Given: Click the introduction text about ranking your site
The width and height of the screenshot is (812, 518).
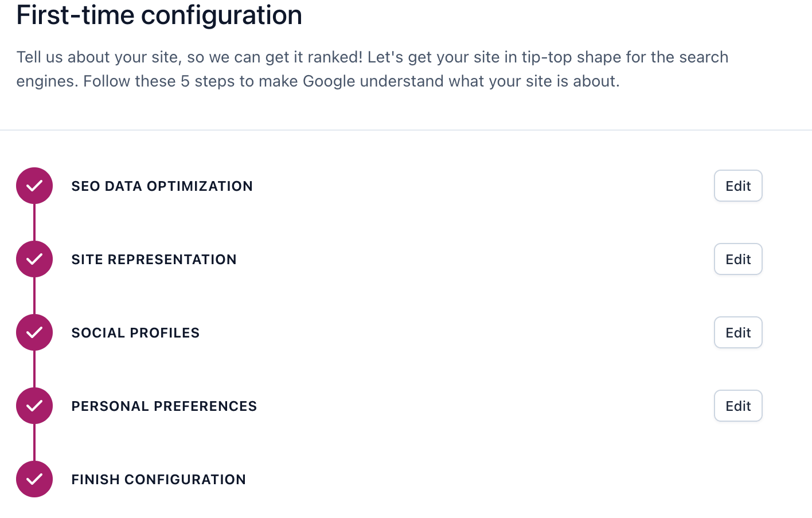Looking at the screenshot, I should pyautogui.click(x=372, y=69).
